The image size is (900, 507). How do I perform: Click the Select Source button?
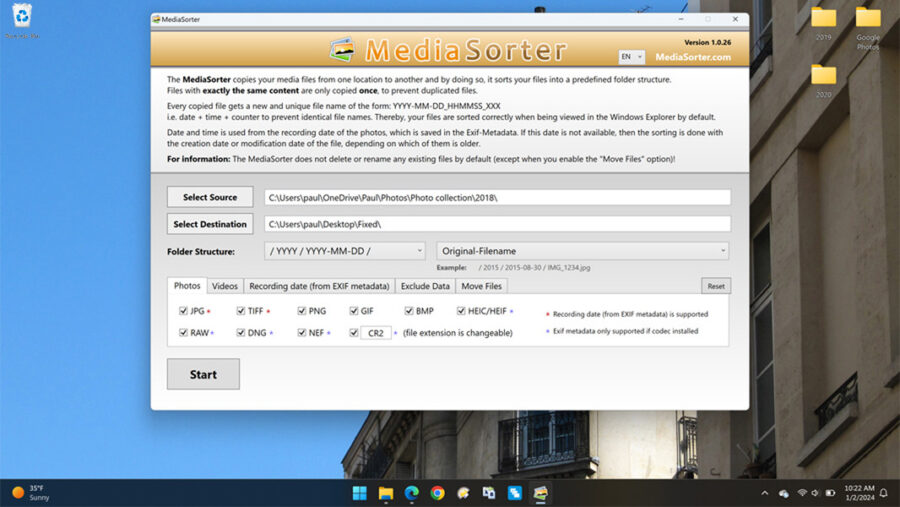210,197
